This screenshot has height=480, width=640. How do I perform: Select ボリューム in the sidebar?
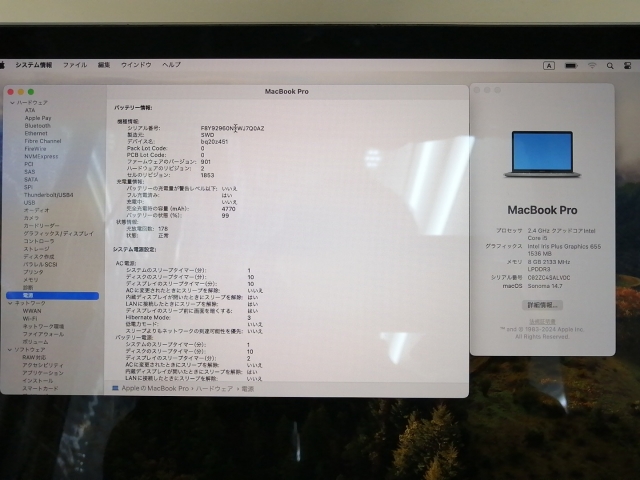35,342
